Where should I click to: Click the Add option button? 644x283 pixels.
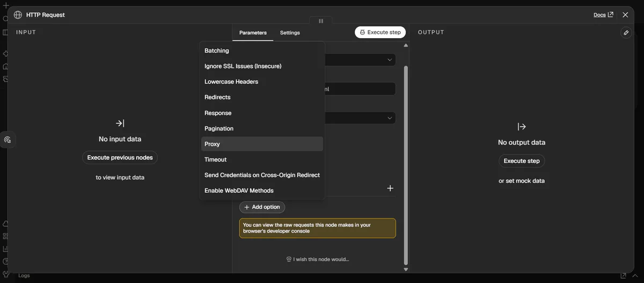coord(262,207)
